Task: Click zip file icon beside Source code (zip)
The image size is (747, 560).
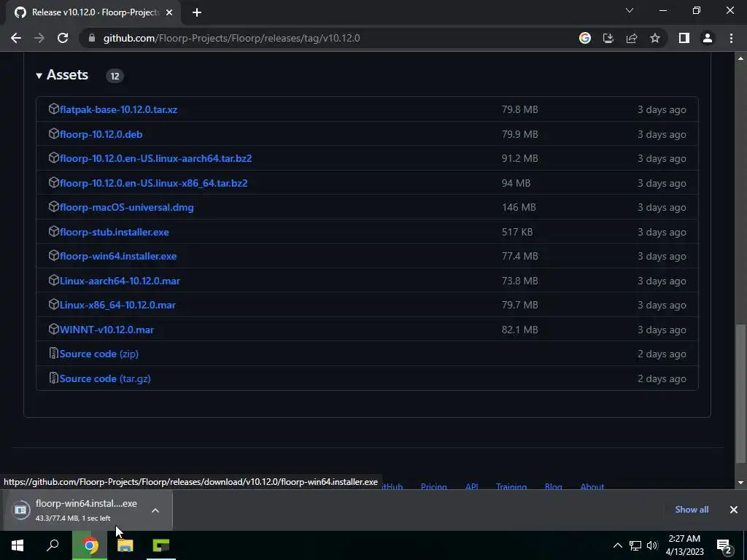Action: [x=54, y=354]
